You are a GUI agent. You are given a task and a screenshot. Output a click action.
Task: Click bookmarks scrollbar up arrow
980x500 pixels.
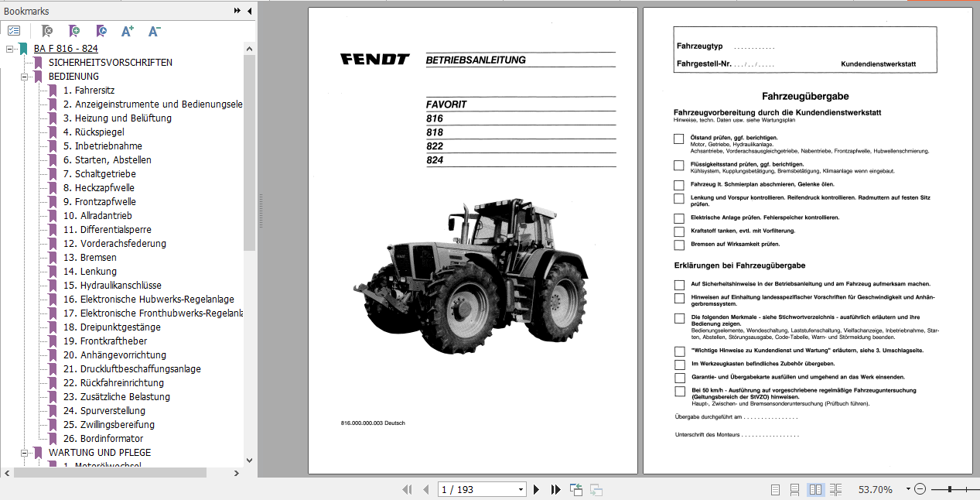pos(249,48)
